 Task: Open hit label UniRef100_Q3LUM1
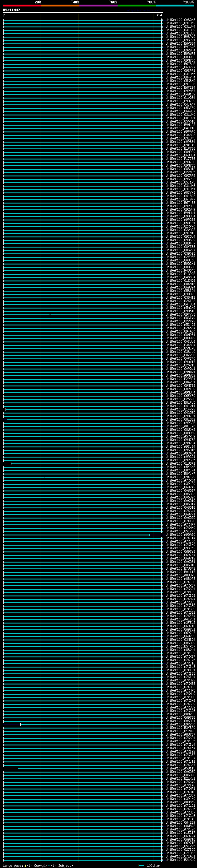(x=180, y=189)
